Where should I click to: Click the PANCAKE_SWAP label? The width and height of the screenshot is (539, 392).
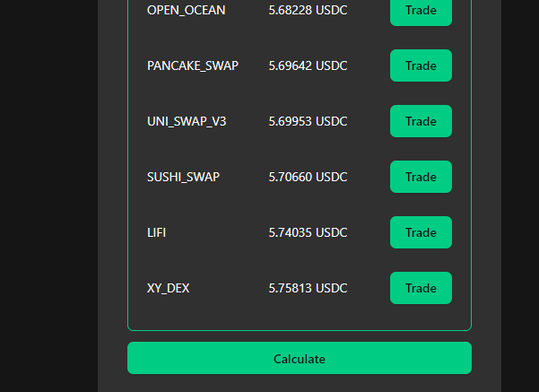(x=193, y=65)
